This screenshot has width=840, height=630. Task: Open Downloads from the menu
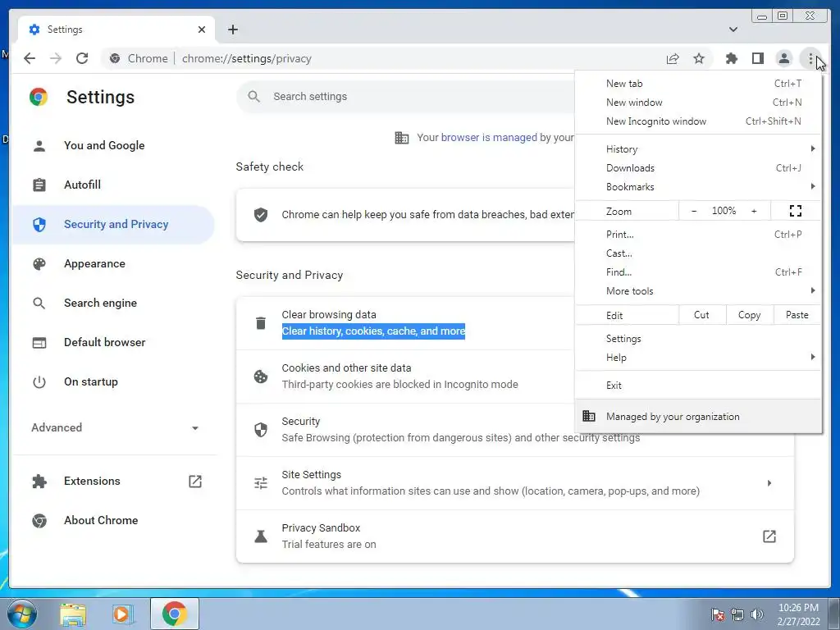(x=698, y=168)
